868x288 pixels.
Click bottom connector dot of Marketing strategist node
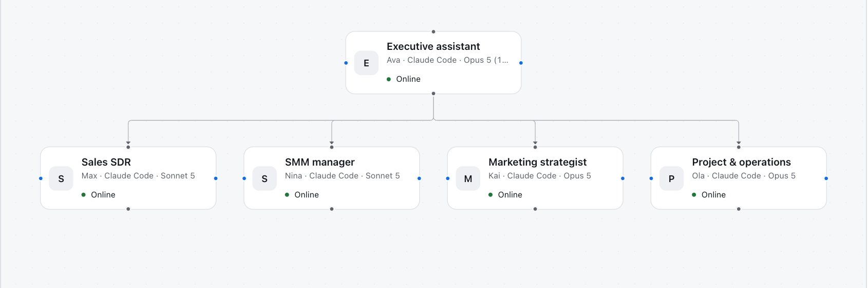click(x=535, y=209)
